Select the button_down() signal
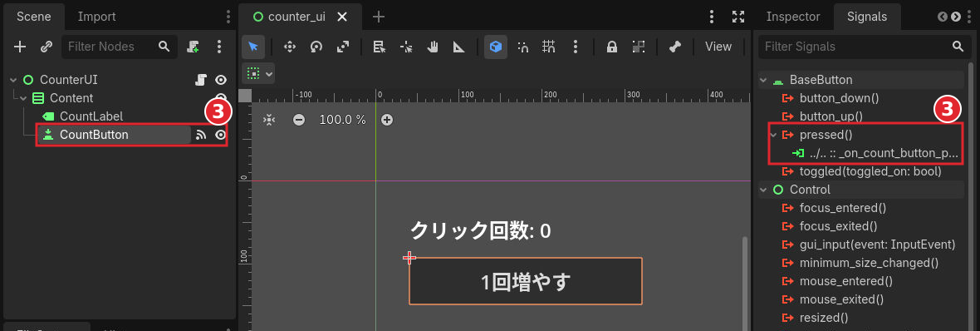The width and height of the screenshot is (980, 331). 840,98
